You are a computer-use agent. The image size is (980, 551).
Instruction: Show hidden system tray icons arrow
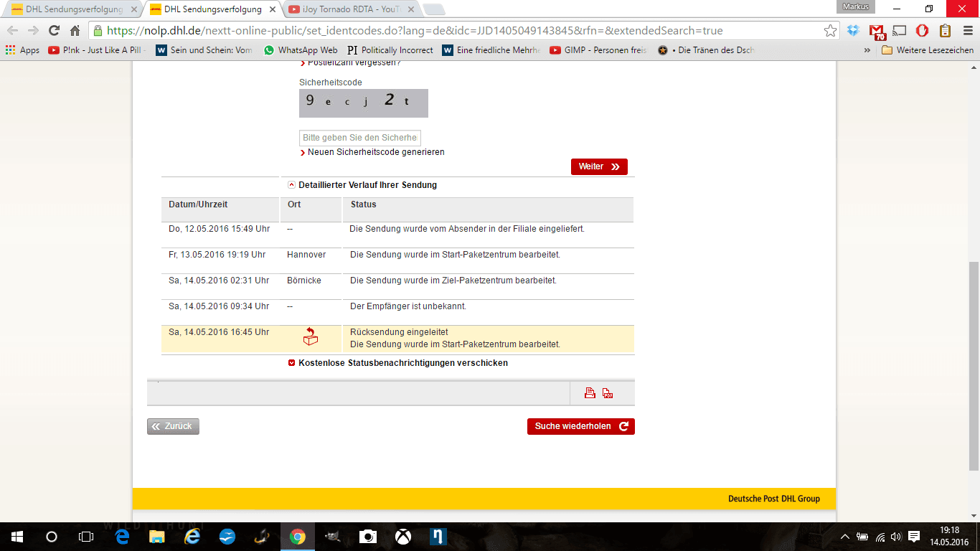pos(845,537)
